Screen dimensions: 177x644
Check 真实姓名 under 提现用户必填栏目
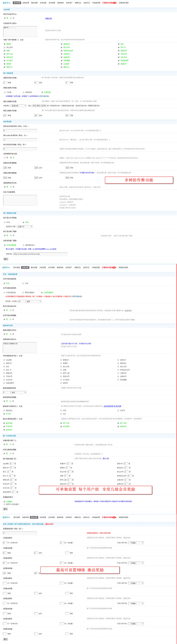(x=4, y=411)
